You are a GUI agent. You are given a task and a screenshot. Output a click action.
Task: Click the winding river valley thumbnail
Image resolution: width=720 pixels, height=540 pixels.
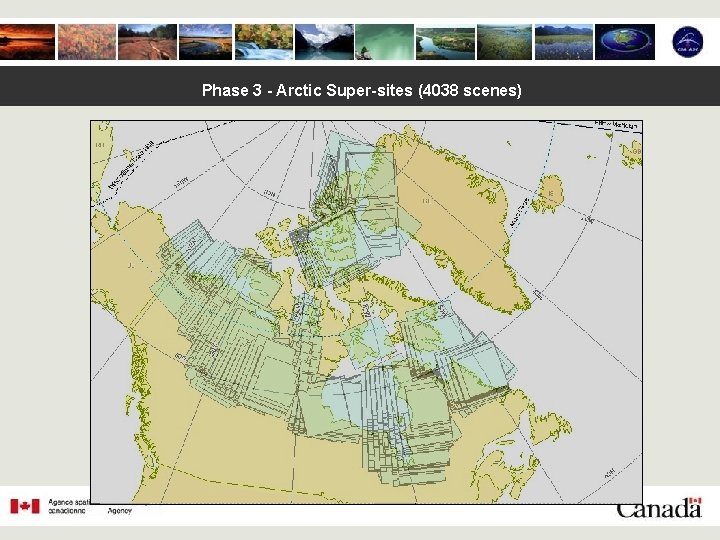(445, 43)
